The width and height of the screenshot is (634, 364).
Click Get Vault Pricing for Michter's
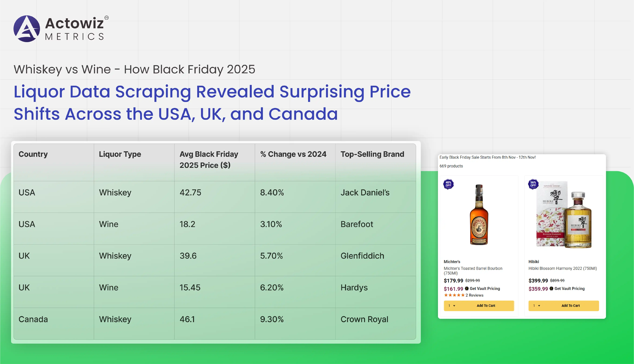coord(485,288)
